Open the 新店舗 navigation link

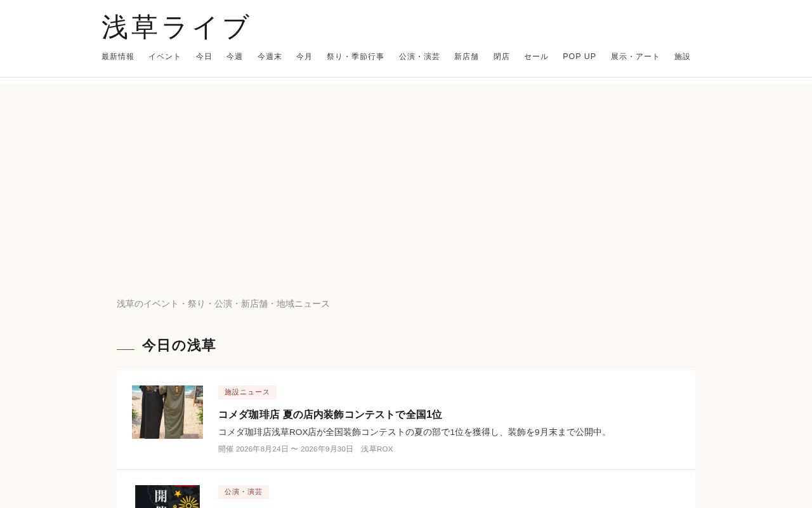click(x=466, y=57)
